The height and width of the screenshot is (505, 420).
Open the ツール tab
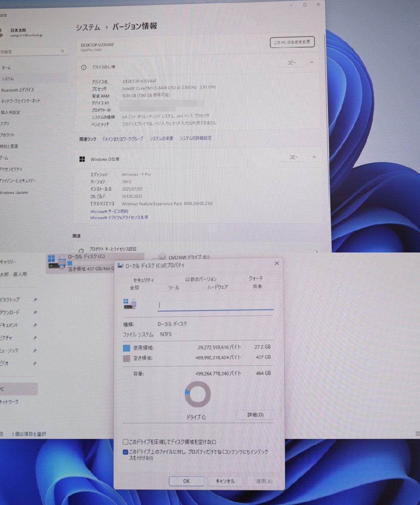(174, 288)
